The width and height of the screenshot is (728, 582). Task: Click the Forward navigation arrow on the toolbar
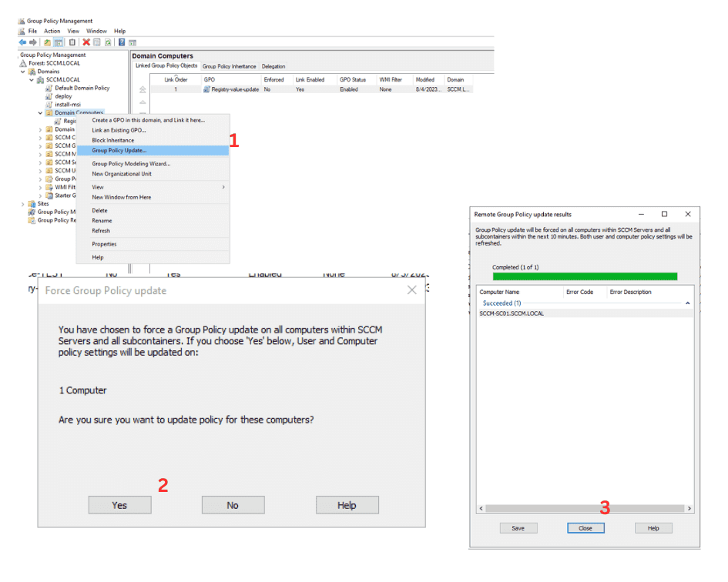coord(32,41)
